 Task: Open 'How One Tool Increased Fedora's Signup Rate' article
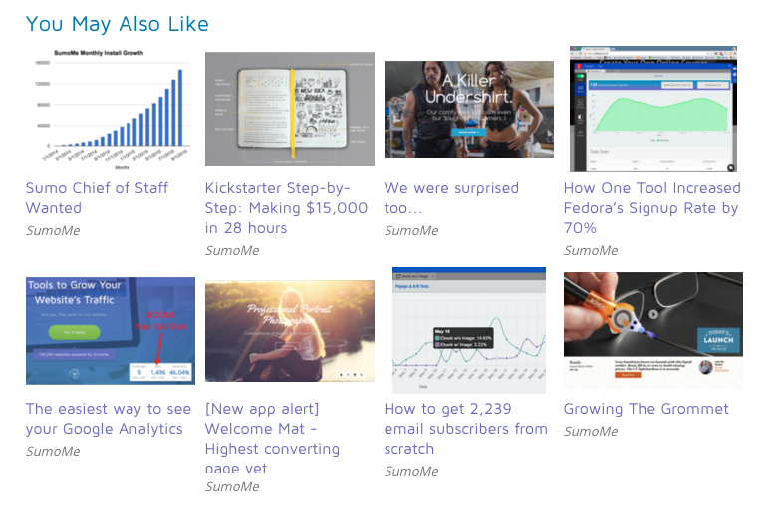[651, 207]
